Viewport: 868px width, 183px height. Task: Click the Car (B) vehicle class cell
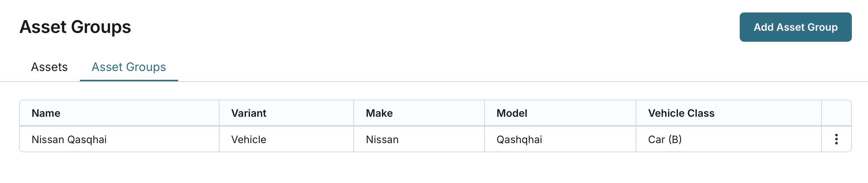tap(665, 139)
